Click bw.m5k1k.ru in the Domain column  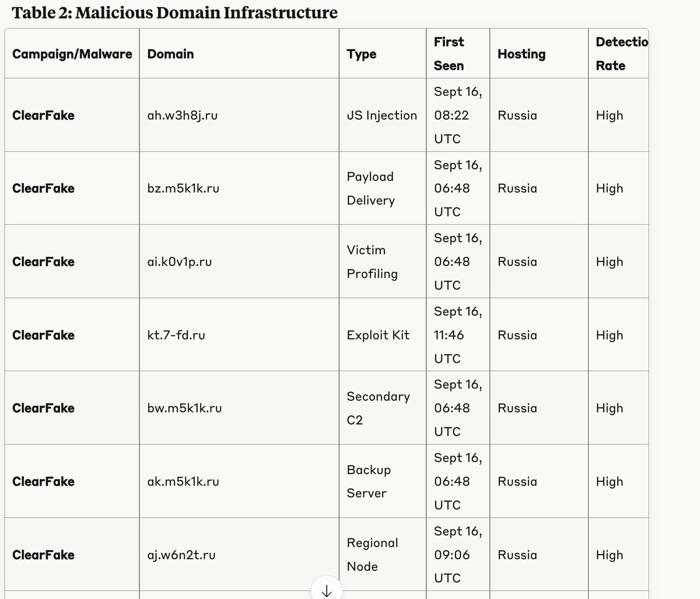[184, 408]
